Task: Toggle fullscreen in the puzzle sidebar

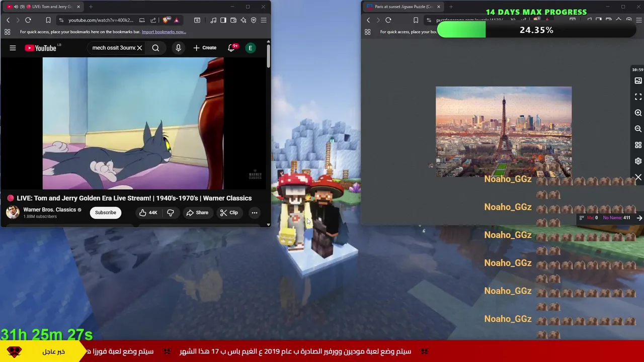Action: click(x=638, y=97)
